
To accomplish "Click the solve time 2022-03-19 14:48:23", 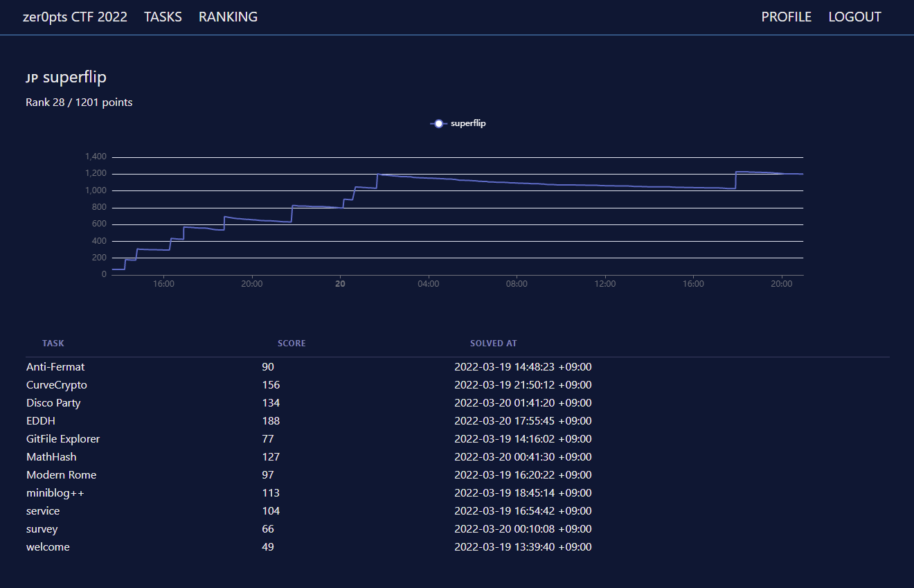I will (523, 367).
